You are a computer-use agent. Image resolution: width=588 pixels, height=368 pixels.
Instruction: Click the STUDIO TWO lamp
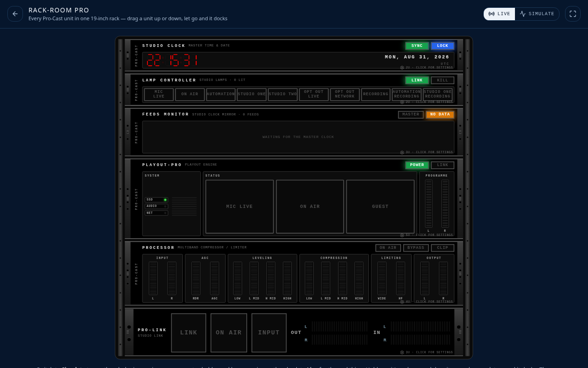pyautogui.click(x=283, y=94)
